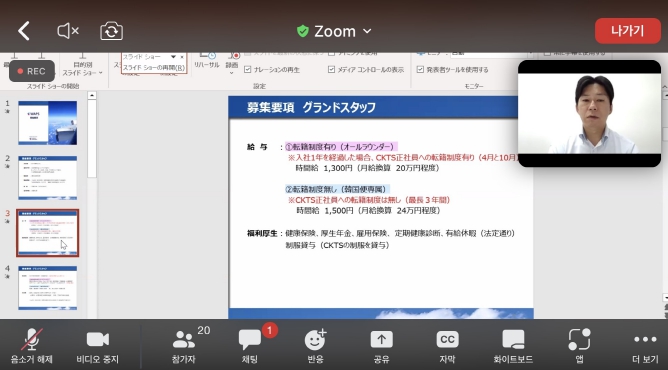Select slide 1 thumbnail
The image size is (668, 370).
click(x=48, y=123)
